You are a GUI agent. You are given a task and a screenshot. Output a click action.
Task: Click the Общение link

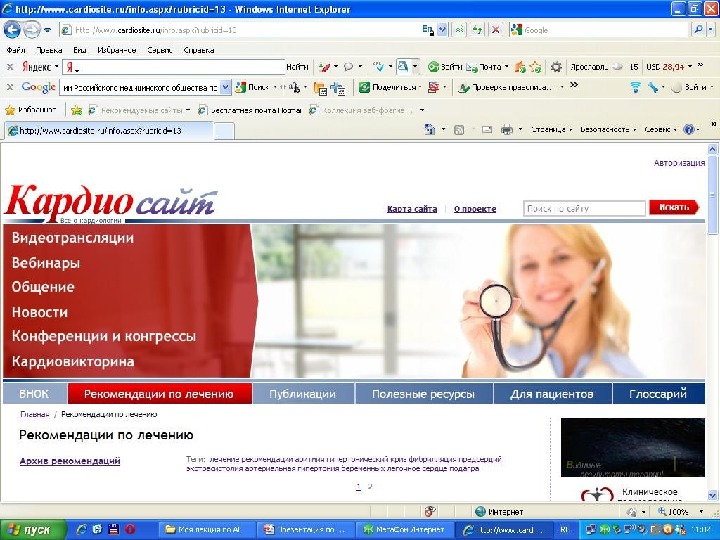point(43,287)
